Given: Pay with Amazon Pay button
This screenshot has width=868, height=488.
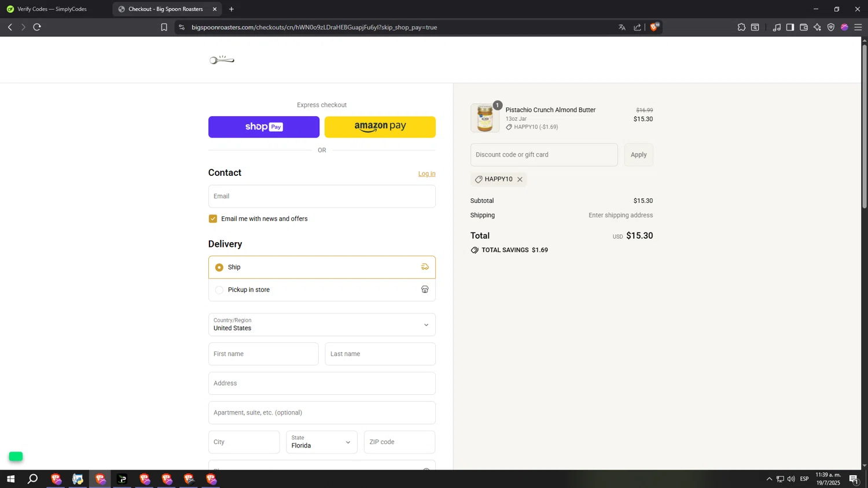Looking at the screenshot, I should click(380, 127).
